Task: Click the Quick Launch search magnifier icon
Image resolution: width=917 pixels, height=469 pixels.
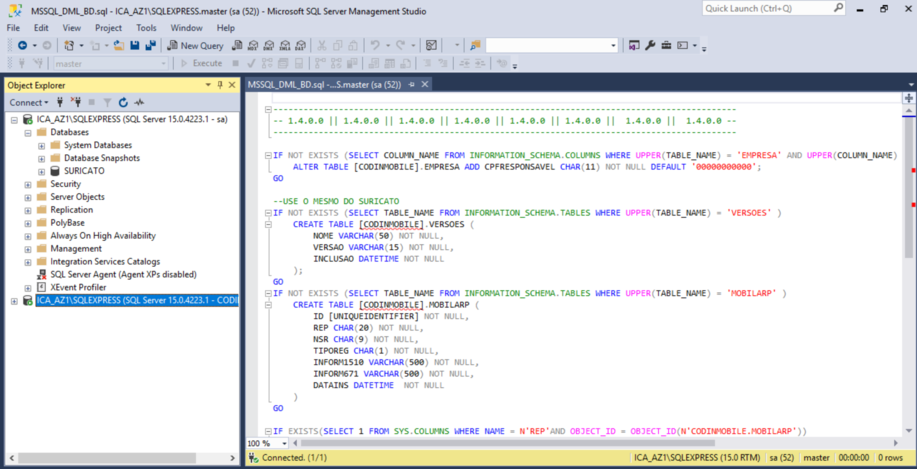Action: [x=838, y=9]
